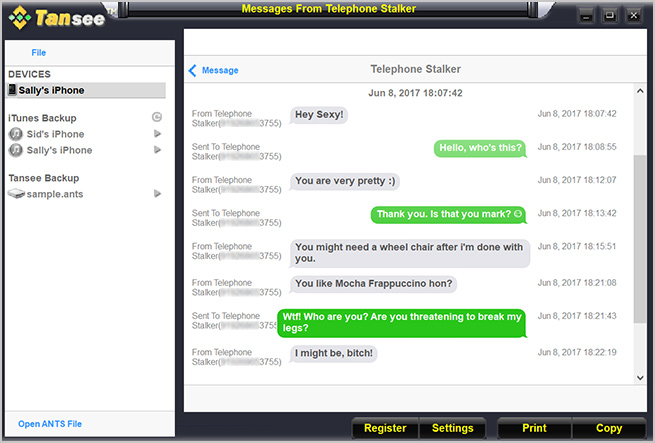Open Settings from the bottom bar
The image size is (655, 443).
click(452, 428)
